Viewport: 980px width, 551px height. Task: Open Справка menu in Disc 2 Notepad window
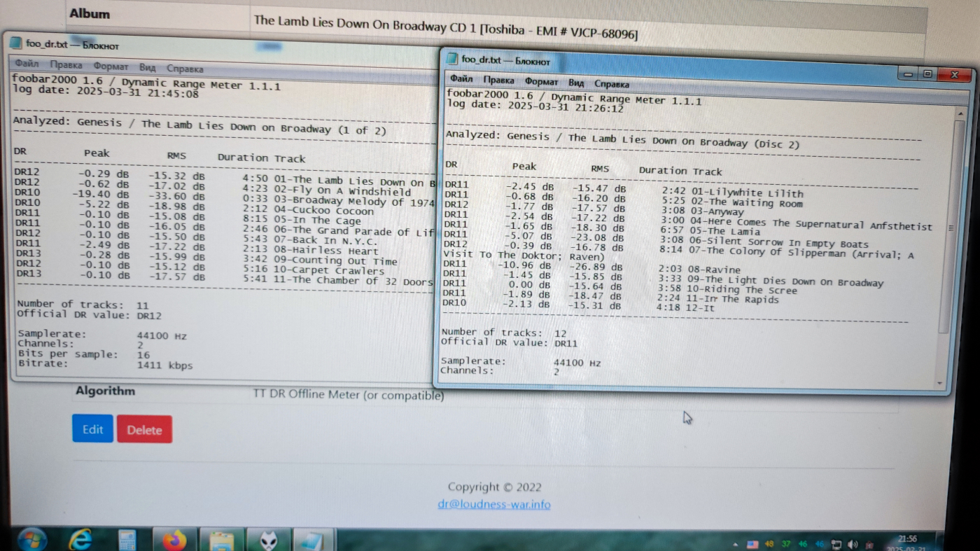(611, 84)
